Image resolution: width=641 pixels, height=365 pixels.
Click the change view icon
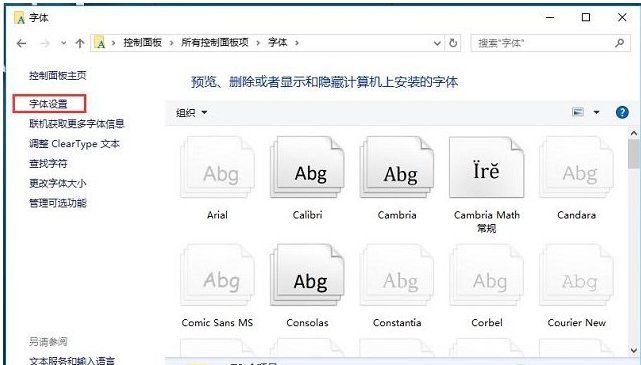(578, 112)
